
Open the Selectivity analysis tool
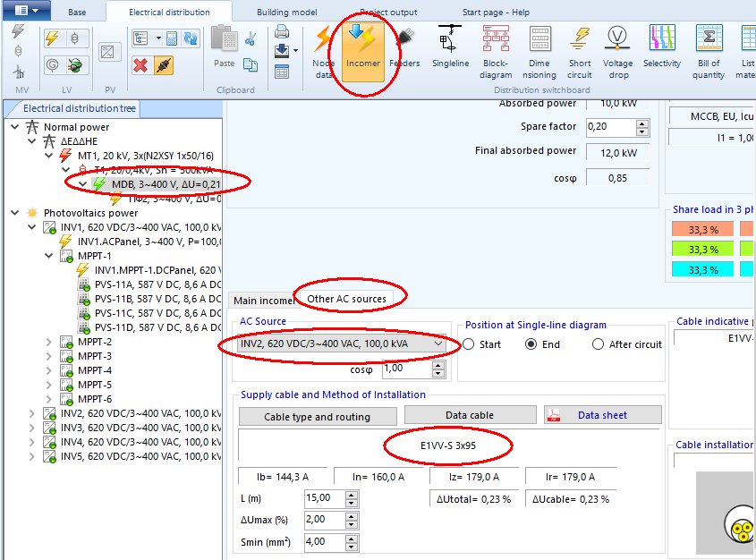click(x=662, y=51)
